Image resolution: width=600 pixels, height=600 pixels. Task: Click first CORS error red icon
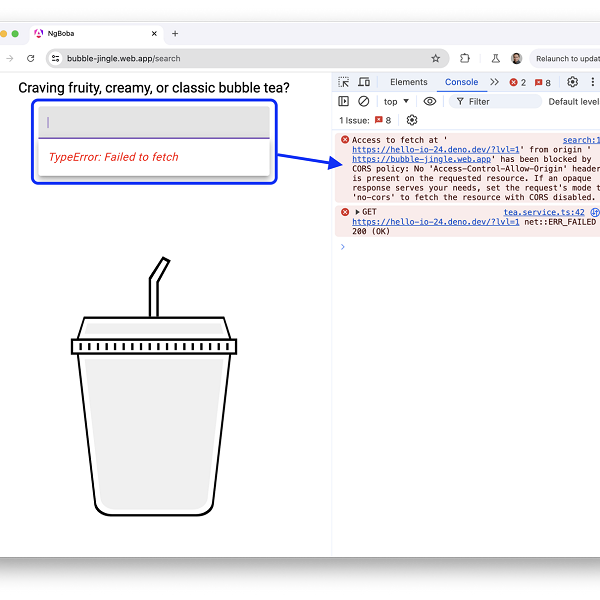click(345, 140)
